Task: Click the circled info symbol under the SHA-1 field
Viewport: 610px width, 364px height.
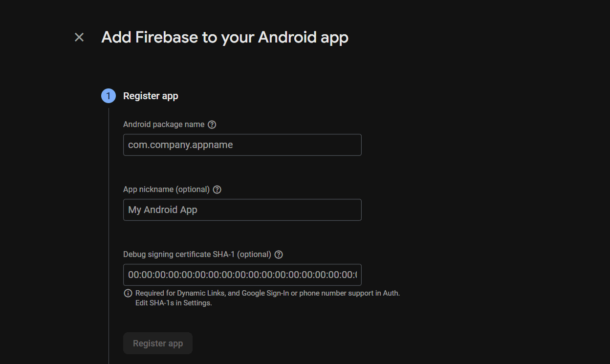Action: (x=128, y=293)
